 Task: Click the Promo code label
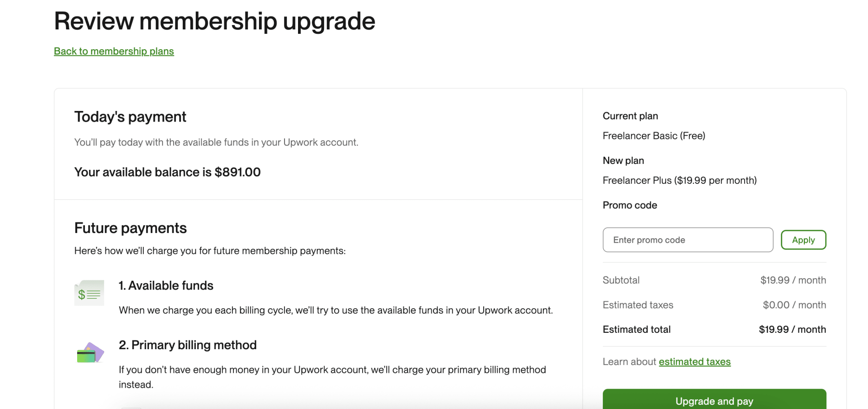630,205
